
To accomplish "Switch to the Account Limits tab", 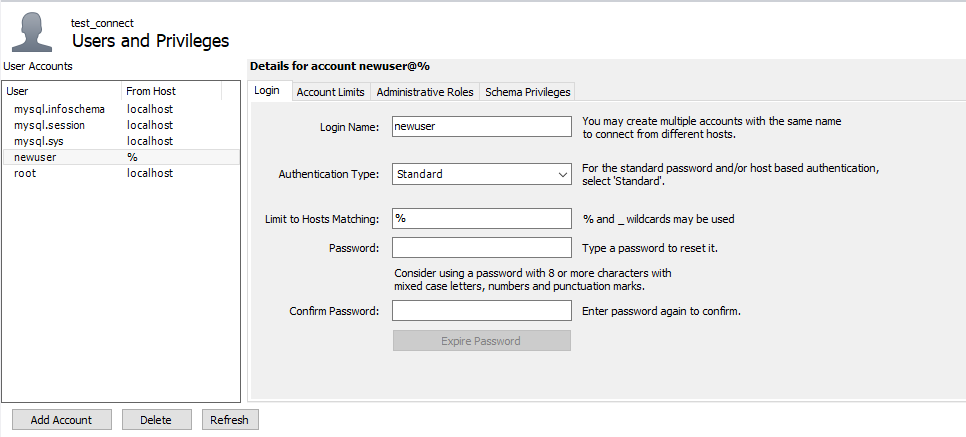I will (331, 92).
